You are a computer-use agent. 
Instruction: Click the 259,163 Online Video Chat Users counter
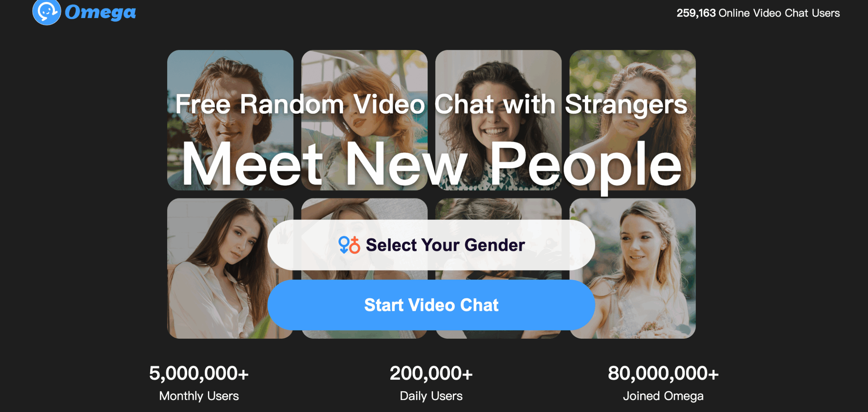(x=758, y=13)
